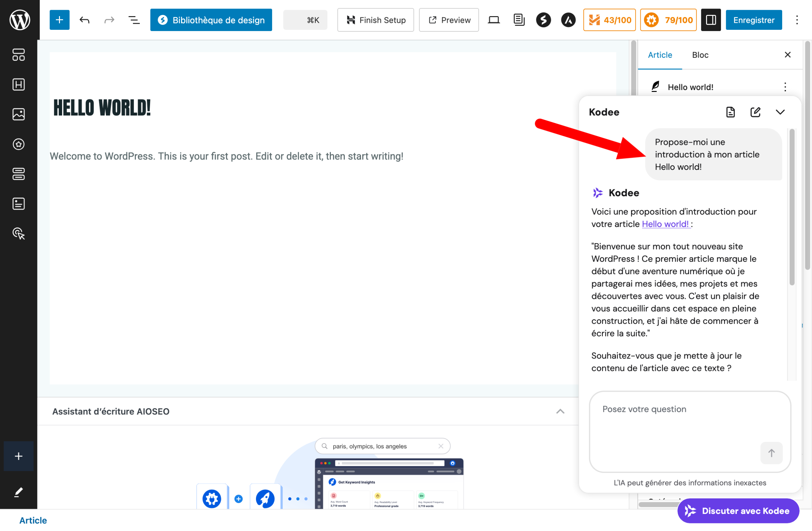
Task: Open Preview of the post
Action: [449, 20]
